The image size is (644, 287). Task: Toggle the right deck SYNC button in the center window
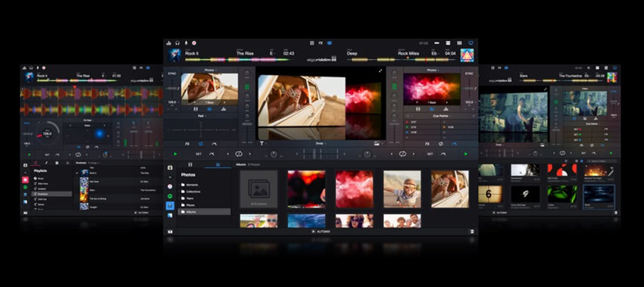[x=469, y=73]
